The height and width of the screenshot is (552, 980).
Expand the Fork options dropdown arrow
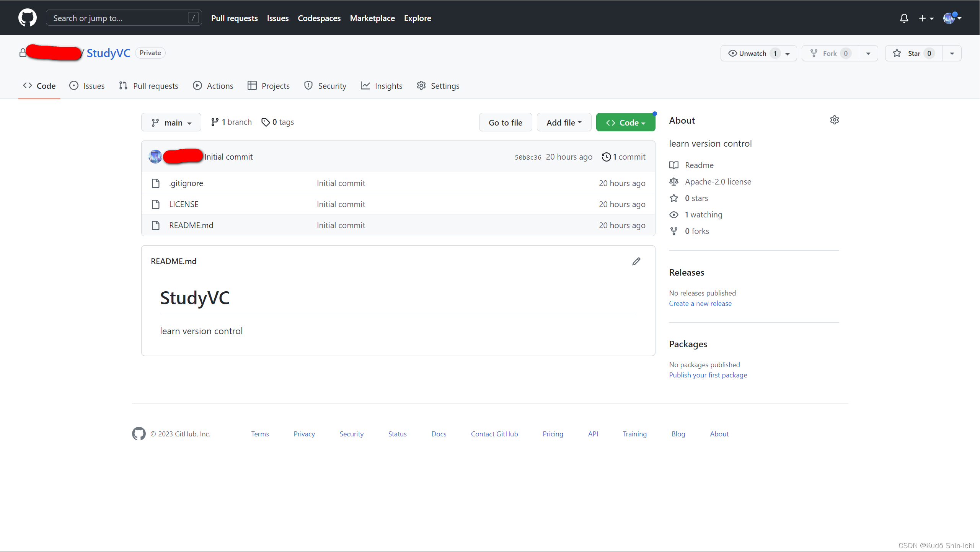pyautogui.click(x=868, y=54)
